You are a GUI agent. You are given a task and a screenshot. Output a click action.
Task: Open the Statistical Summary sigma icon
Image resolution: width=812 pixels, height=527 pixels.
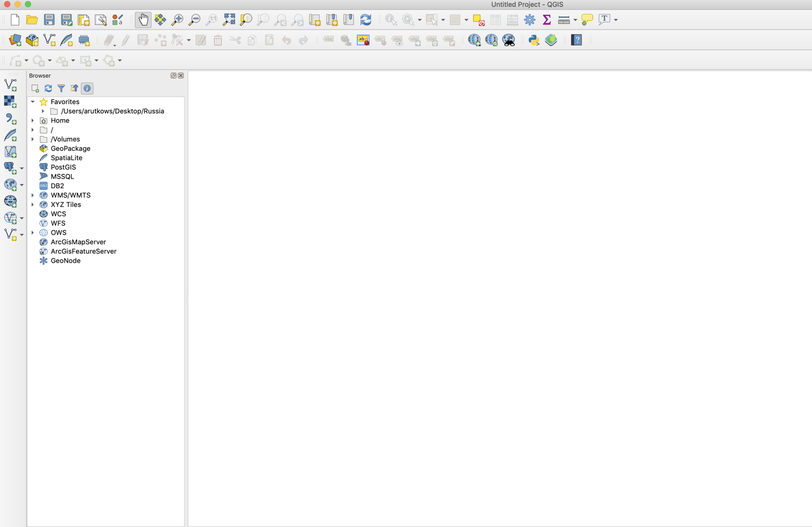click(x=547, y=20)
